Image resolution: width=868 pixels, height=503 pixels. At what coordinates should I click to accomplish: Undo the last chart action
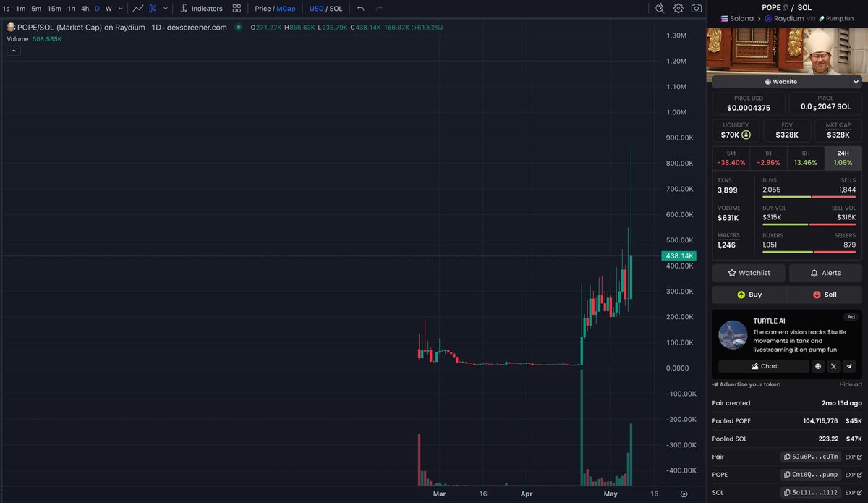pyautogui.click(x=361, y=9)
